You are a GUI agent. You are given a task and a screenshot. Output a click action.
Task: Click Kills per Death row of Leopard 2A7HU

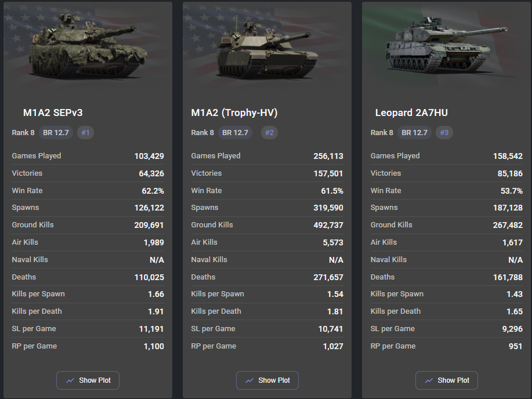coord(447,311)
